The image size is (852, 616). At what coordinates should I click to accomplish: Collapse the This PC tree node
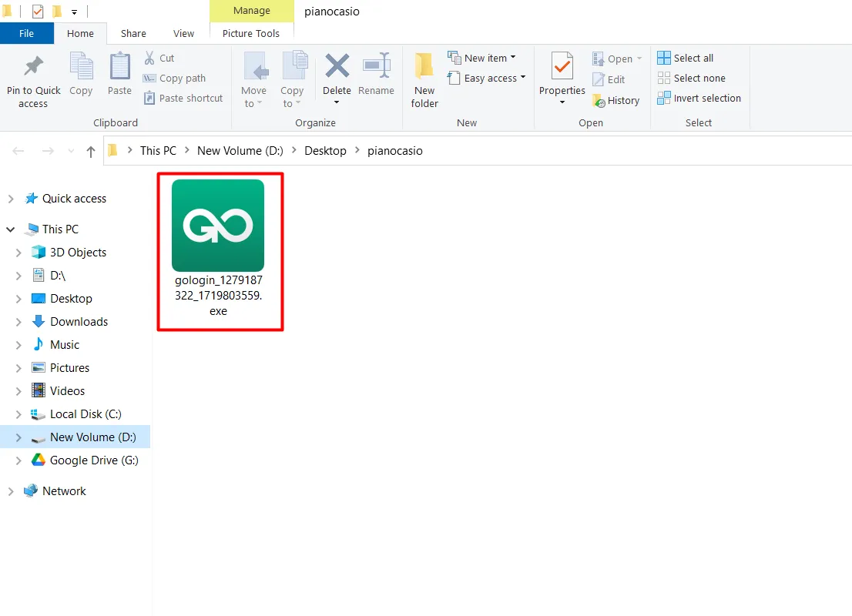pos(11,229)
